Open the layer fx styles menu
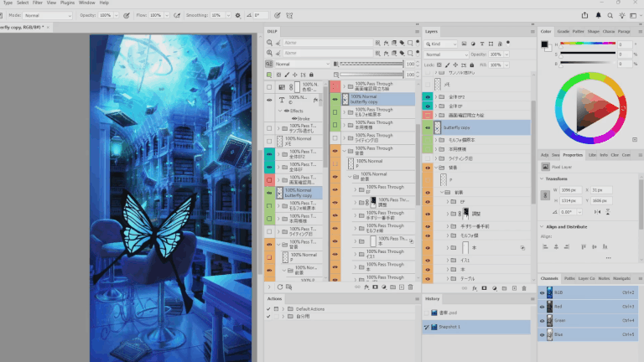 click(475, 288)
